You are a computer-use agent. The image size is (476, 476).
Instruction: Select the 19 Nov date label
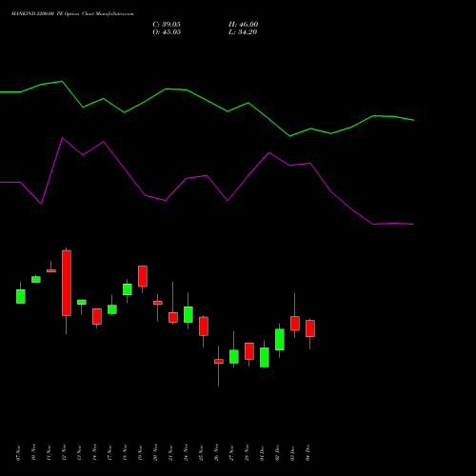140,453
